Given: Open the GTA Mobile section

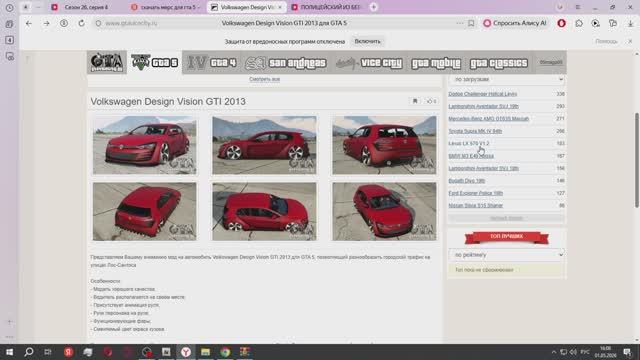Looking at the screenshot, I should coord(436,63).
